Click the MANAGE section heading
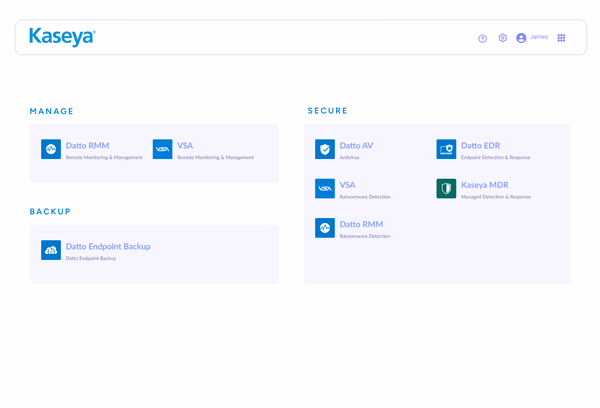This screenshot has height=408, width=600. pyautogui.click(x=51, y=111)
